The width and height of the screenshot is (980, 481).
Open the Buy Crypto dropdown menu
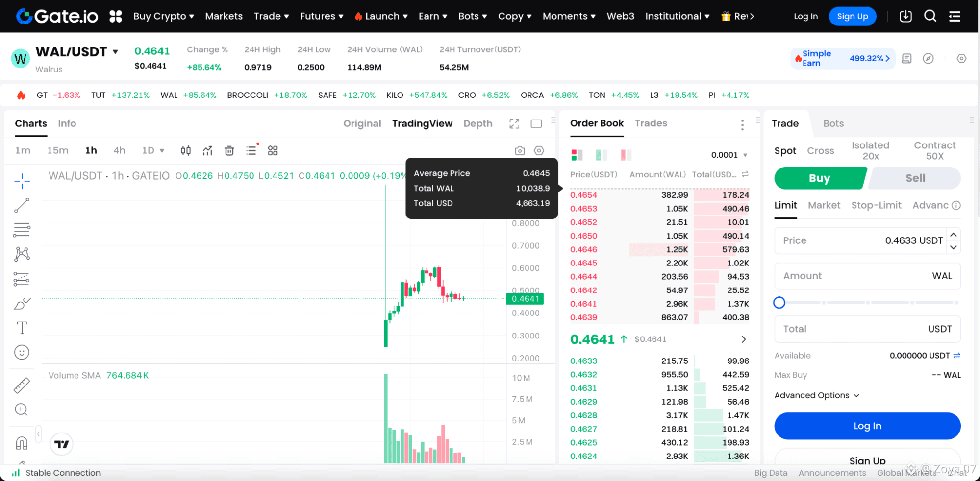[164, 16]
